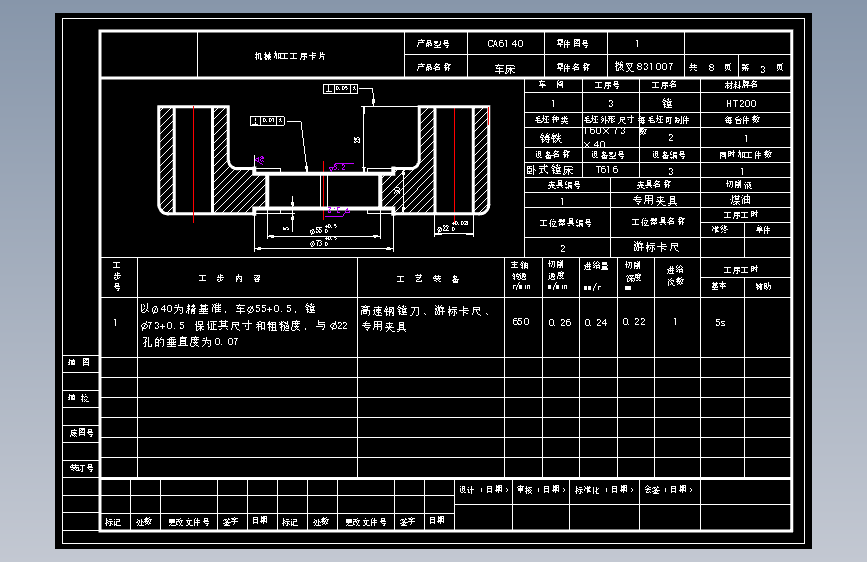The height and width of the screenshot is (562, 867).
Task: Click the 夹具名称 label cell
Action: click(x=654, y=185)
